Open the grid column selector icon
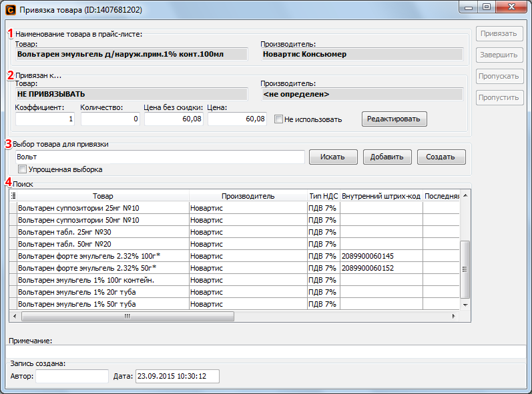Image resolution: width=532 pixels, height=394 pixels. click(13, 196)
